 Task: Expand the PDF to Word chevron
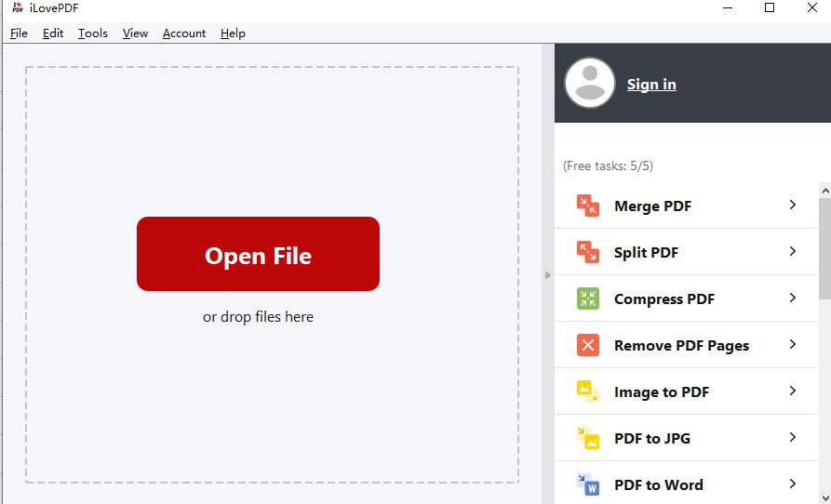coord(792,484)
